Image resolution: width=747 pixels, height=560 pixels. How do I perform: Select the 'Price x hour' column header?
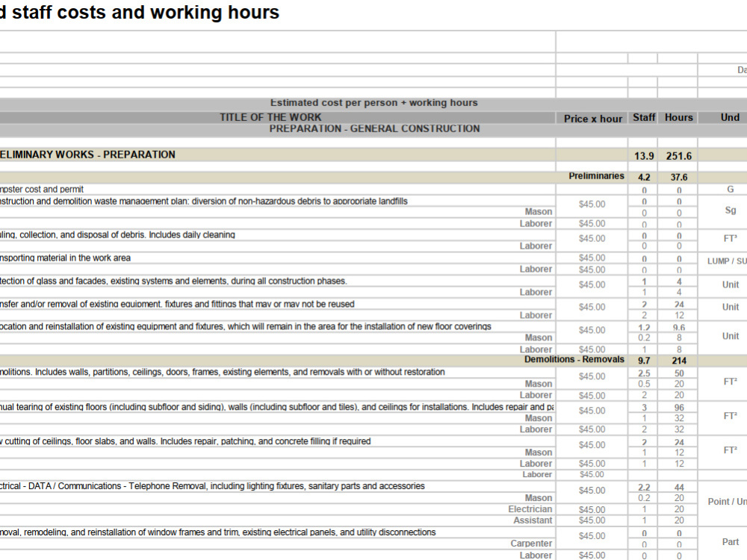tap(592, 119)
